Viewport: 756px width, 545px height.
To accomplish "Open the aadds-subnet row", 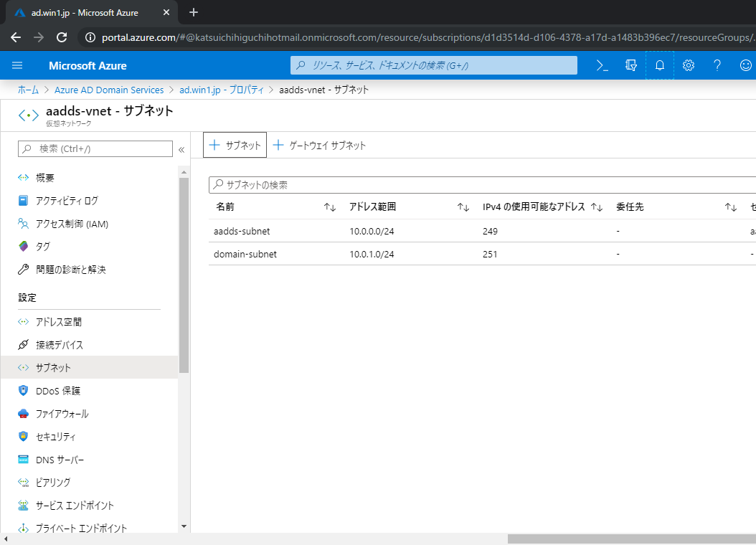I will coord(482,231).
